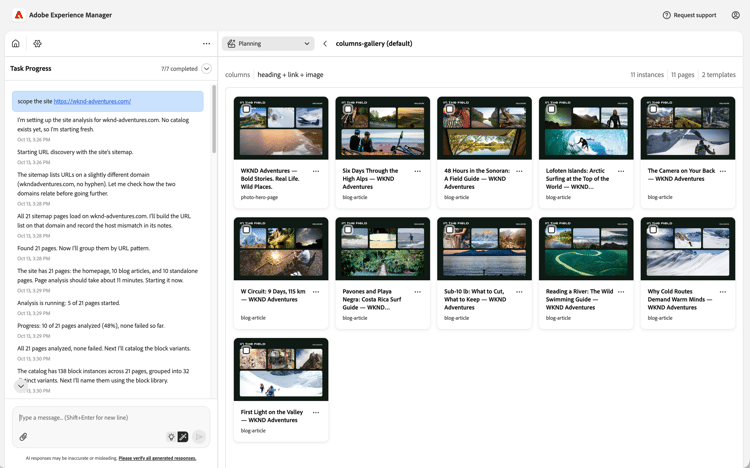
Task: Focus the Type a message input field
Action: [111, 417]
